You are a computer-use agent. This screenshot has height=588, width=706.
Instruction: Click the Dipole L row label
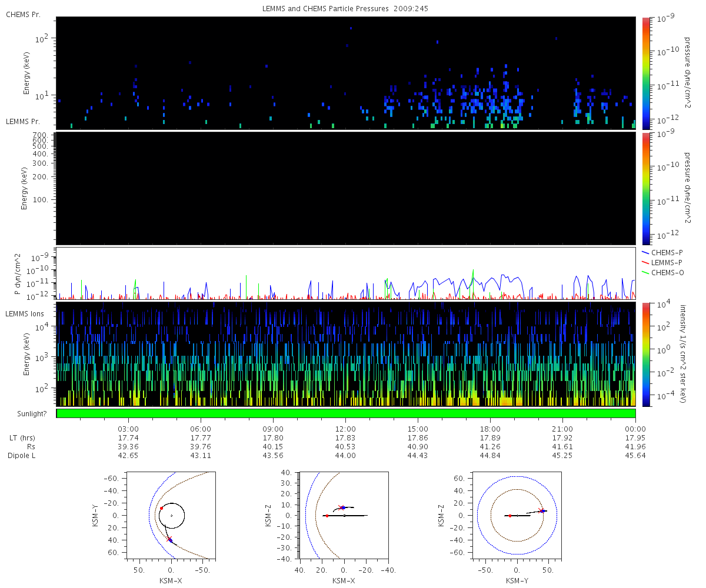coord(23,456)
